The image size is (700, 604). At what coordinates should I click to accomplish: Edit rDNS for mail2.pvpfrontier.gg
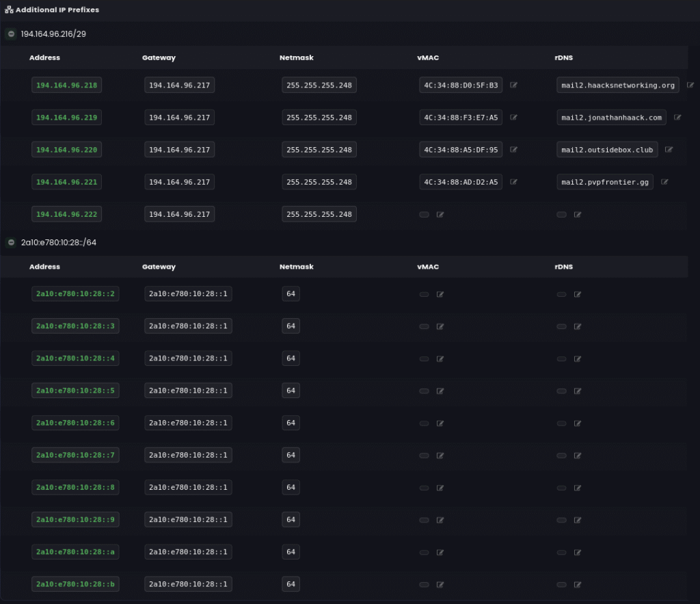pos(664,182)
